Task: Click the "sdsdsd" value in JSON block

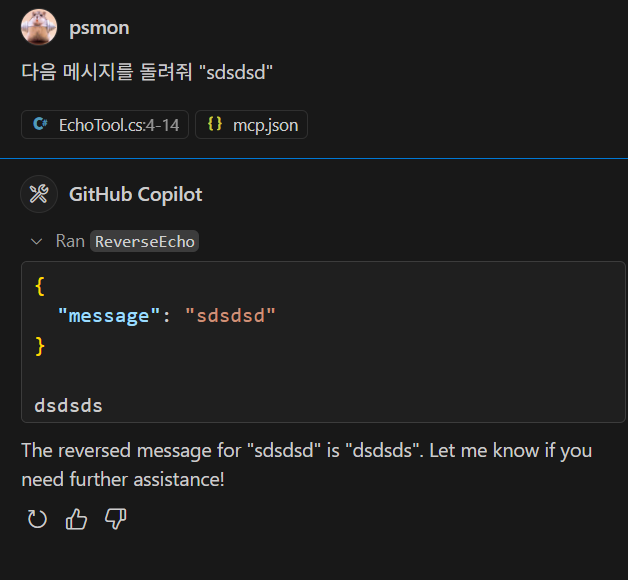Action: (230, 316)
